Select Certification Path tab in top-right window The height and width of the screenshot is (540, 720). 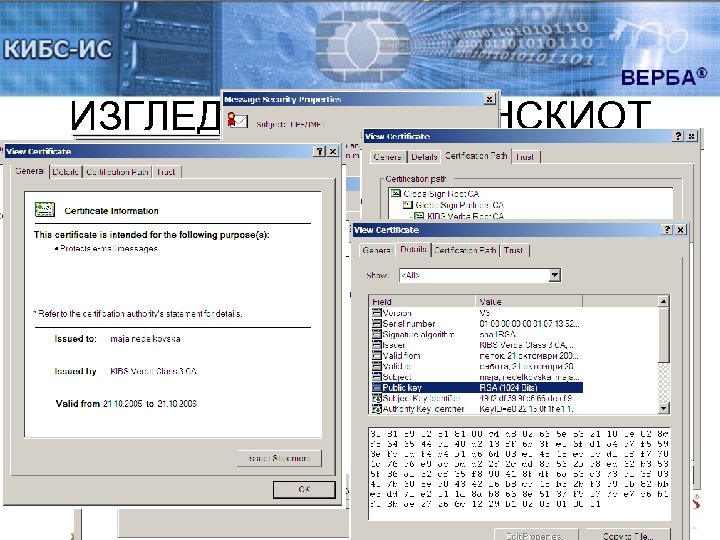point(476,156)
